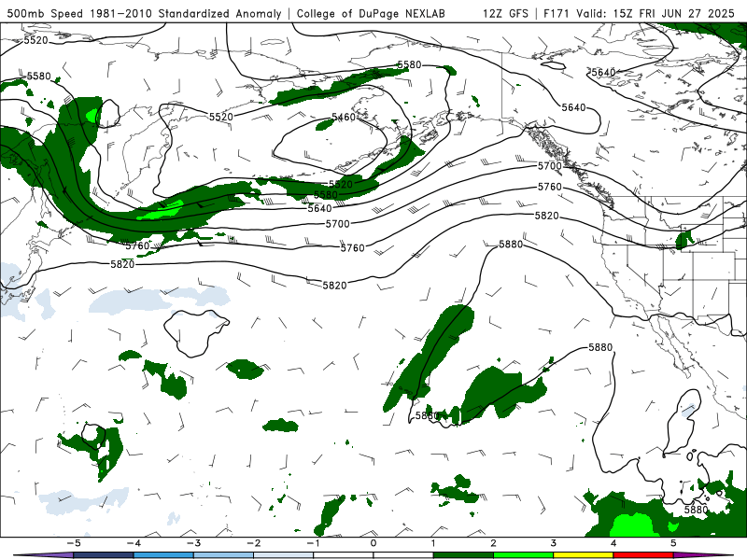The height and width of the screenshot is (560, 747).
Task: Click the 5460 contour label
Action: pyautogui.click(x=344, y=118)
